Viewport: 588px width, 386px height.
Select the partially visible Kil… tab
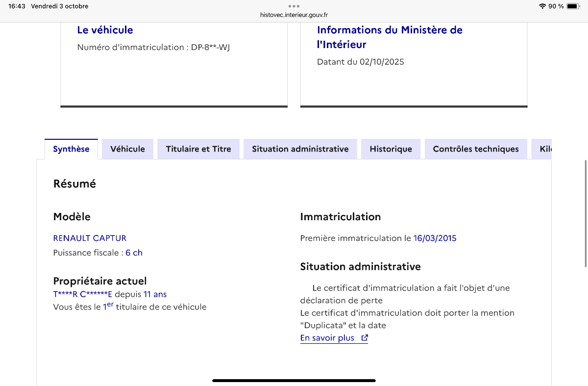tap(542, 149)
